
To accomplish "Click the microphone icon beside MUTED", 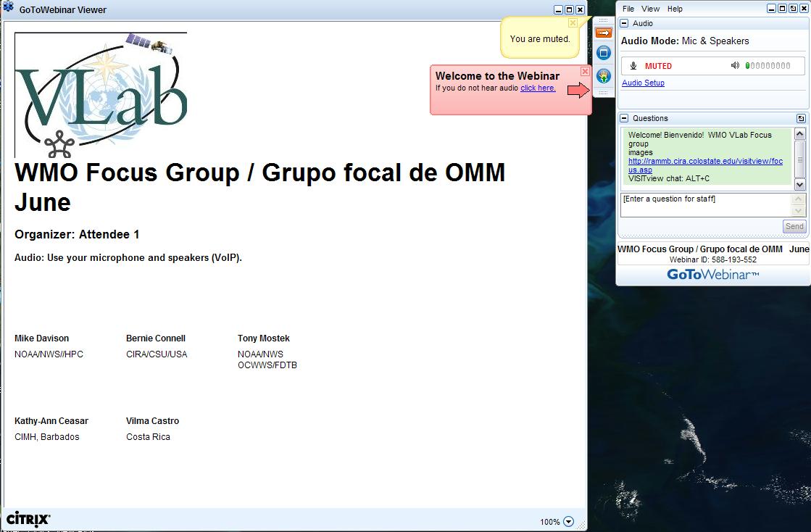I will (x=633, y=66).
